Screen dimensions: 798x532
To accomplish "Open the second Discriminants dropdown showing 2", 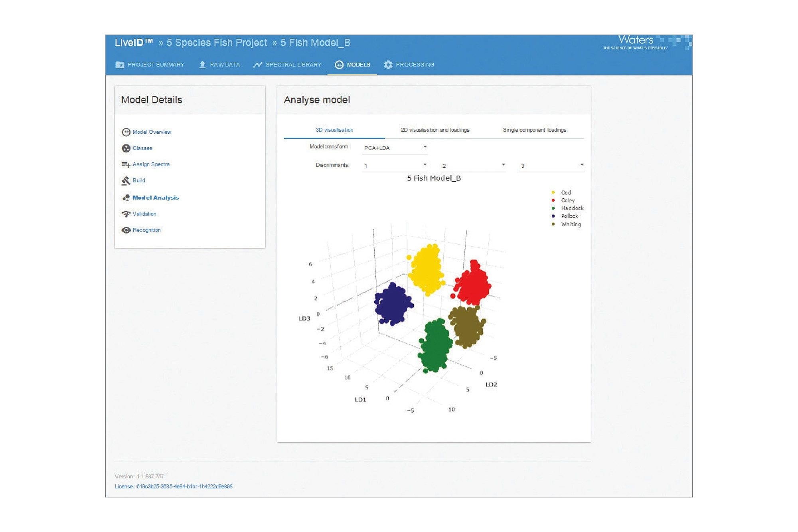I will click(473, 166).
